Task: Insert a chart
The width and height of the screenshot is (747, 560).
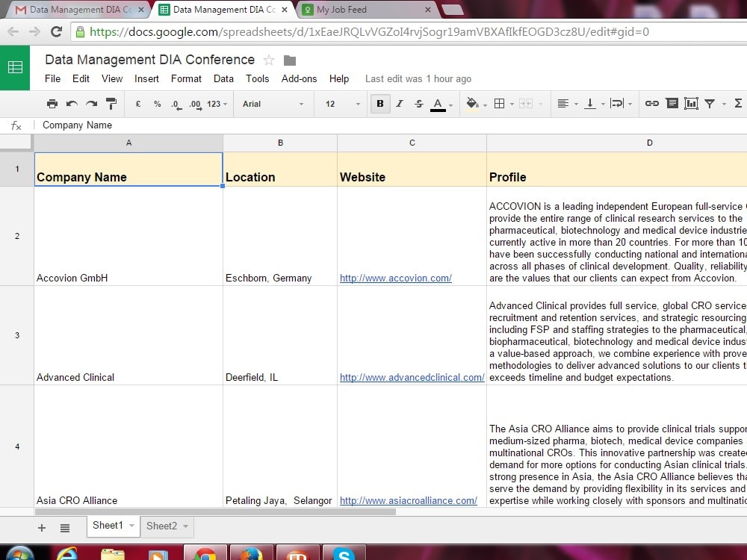Action: 691,103
